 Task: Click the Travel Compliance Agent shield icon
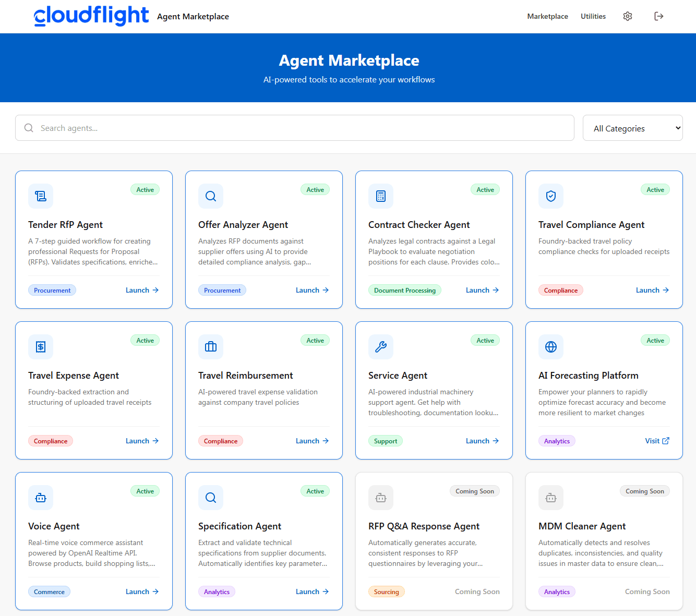click(551, 196)
